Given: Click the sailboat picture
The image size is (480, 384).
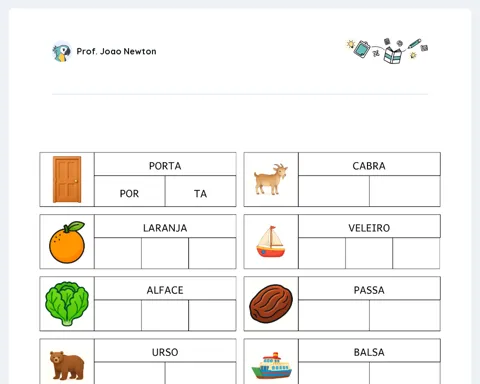Looking at the screenshot, I should [x=271, y=242].
